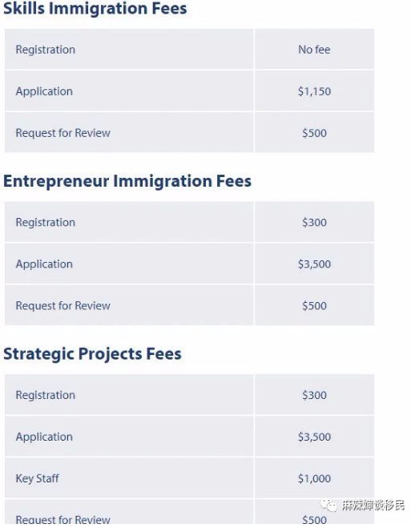The image size is (411, 532).
Task: Select the Strategic Projects Fees heading
Action: 92,354
